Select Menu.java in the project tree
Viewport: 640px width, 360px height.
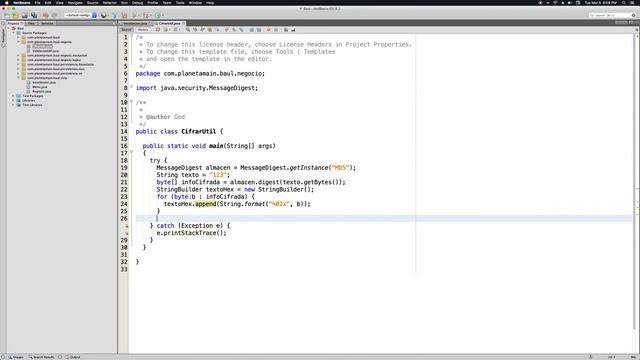(x=40, y=87)
